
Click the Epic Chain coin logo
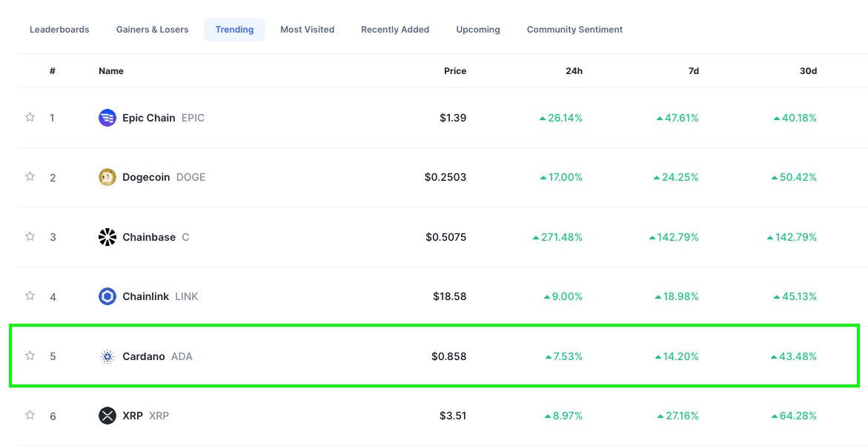107,118
